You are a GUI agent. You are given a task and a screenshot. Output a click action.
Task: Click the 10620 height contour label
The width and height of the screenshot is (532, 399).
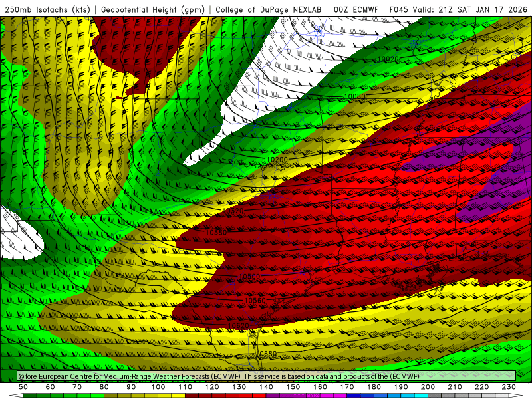coord(239,326)
